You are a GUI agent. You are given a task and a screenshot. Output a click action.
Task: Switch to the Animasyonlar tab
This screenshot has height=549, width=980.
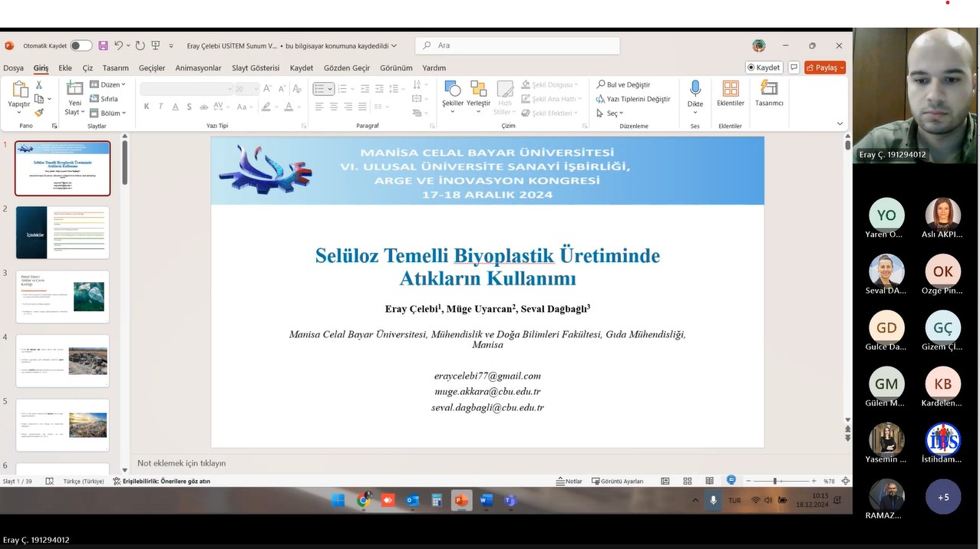198,68
